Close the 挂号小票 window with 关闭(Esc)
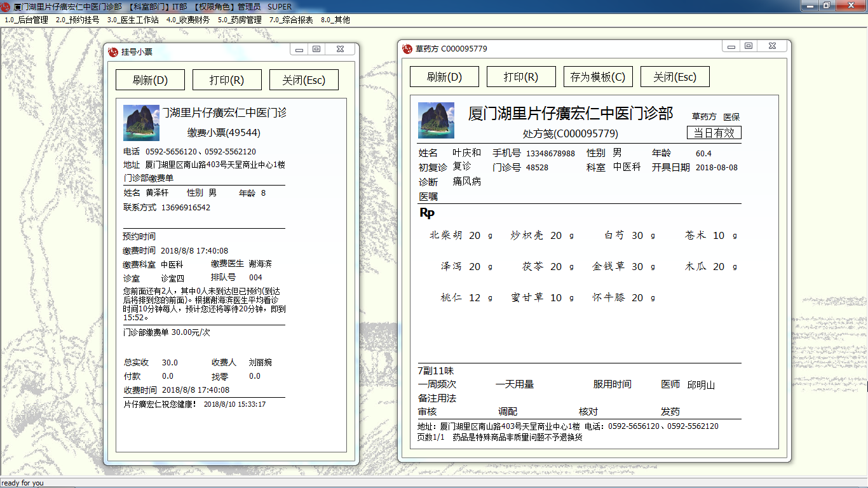The height and width of the screenshot is (488, 868). coord(304,80)
